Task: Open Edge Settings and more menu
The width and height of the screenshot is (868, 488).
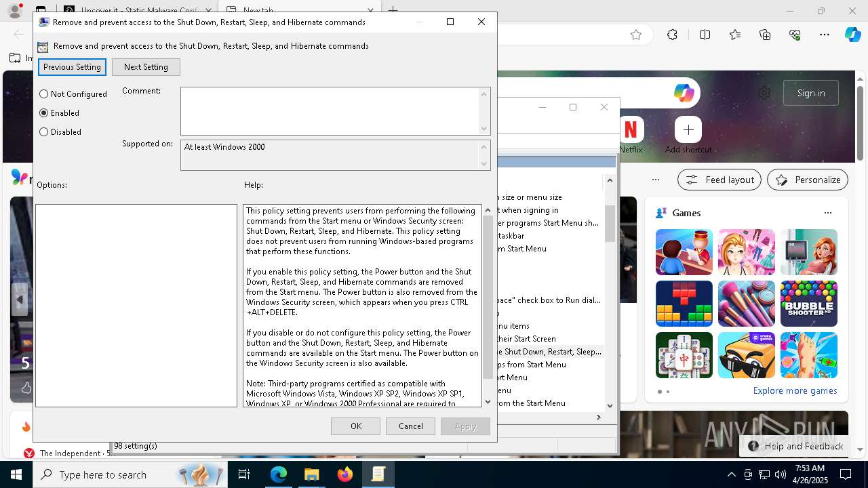Action: [x=825, y=35]
